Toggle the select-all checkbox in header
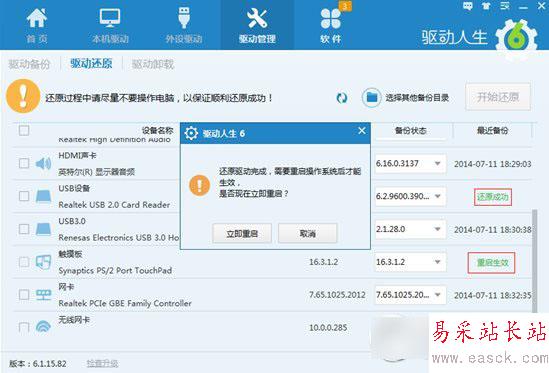Viewport: 549px width, 373px height. click(24, 131)
